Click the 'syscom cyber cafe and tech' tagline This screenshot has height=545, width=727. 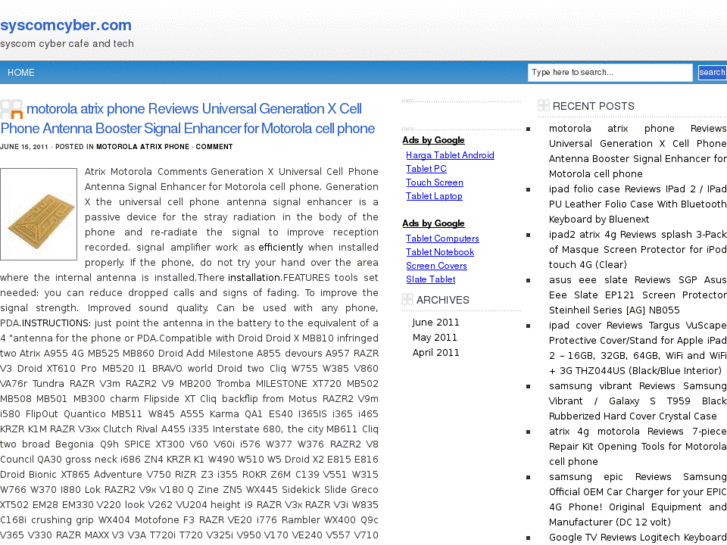67,44
